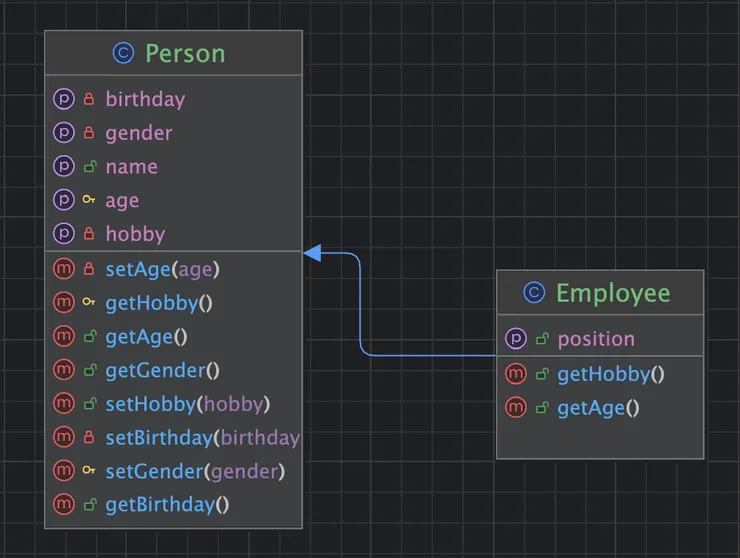Viewport: 740px width, 558px height.
Task: Click the blue inheritance arrowhead at Person
Action: coord(312,253)
